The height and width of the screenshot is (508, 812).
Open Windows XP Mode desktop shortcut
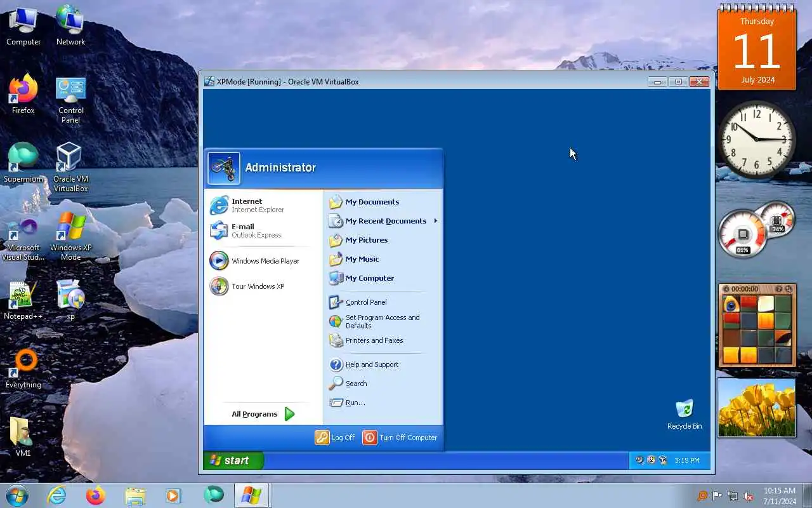click(x=70, y=236)
